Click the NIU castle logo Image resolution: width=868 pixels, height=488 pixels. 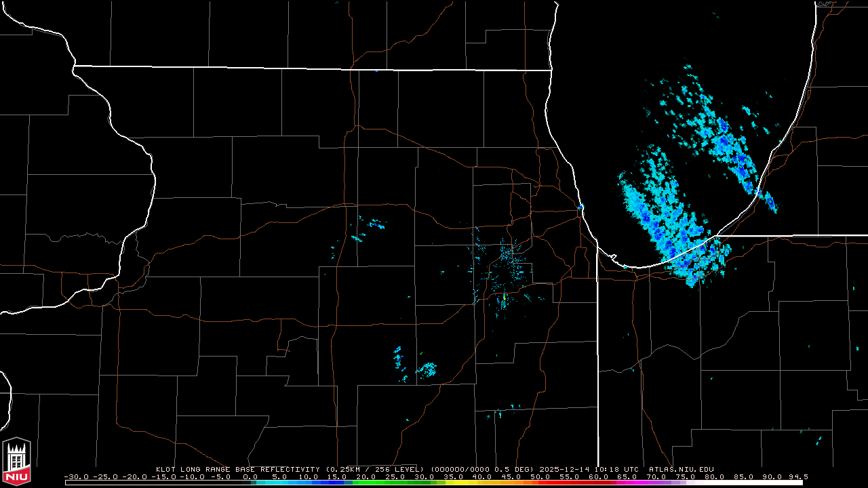point(16,460)
